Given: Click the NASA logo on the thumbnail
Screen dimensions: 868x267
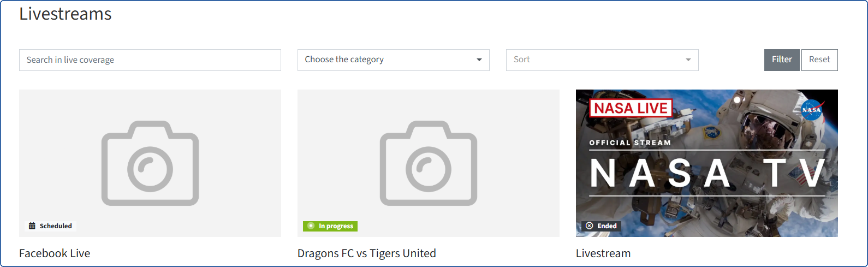Looking at the screenshot, I should click(x=811, y=110).
